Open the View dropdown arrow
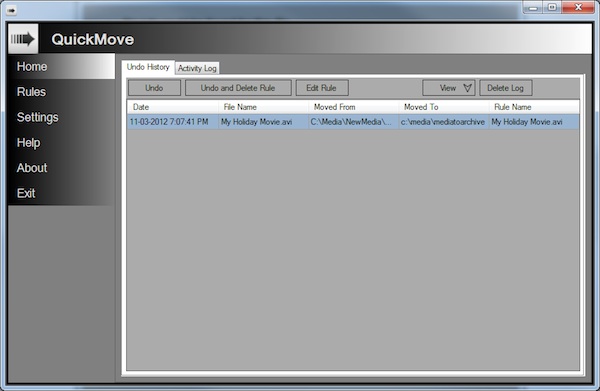The image size is (600, 391). click(467, 88)
